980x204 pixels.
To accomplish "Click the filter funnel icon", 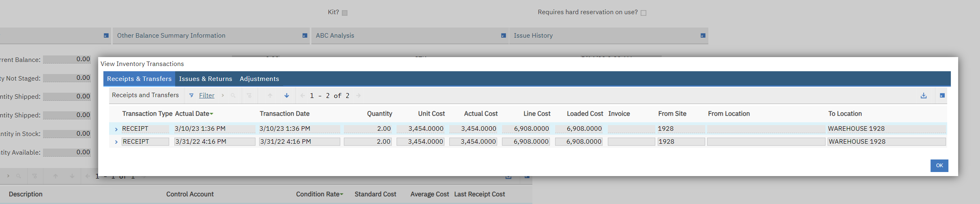I will coord(191,96).
